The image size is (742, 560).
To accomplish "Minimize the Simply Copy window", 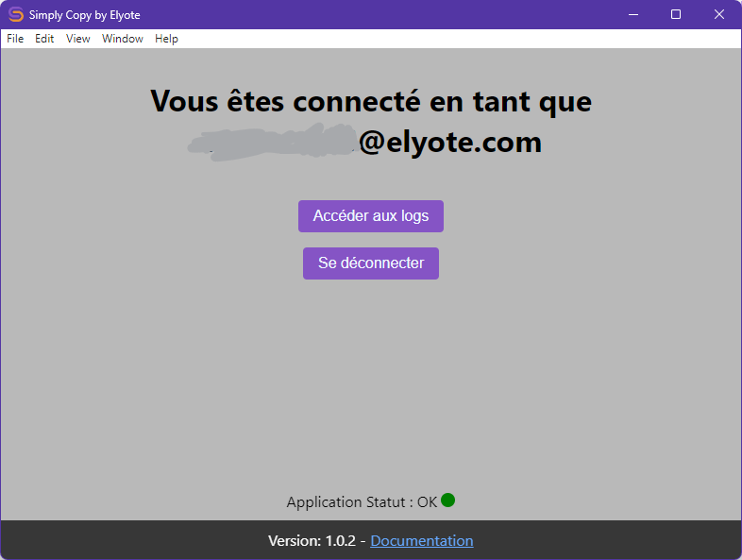I will coord(633,15).
